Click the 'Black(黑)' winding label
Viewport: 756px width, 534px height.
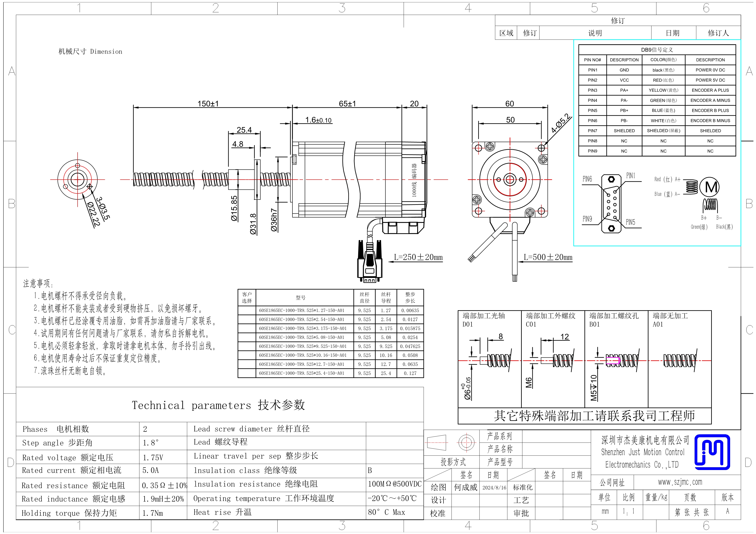click(x=724, y=227)
